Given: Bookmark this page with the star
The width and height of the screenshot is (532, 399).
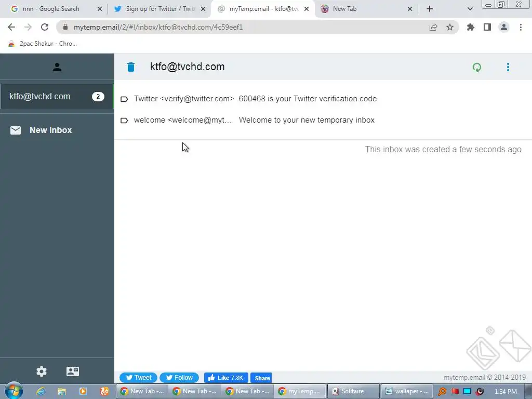Looking at the screenshot, I should coord(450,27).
